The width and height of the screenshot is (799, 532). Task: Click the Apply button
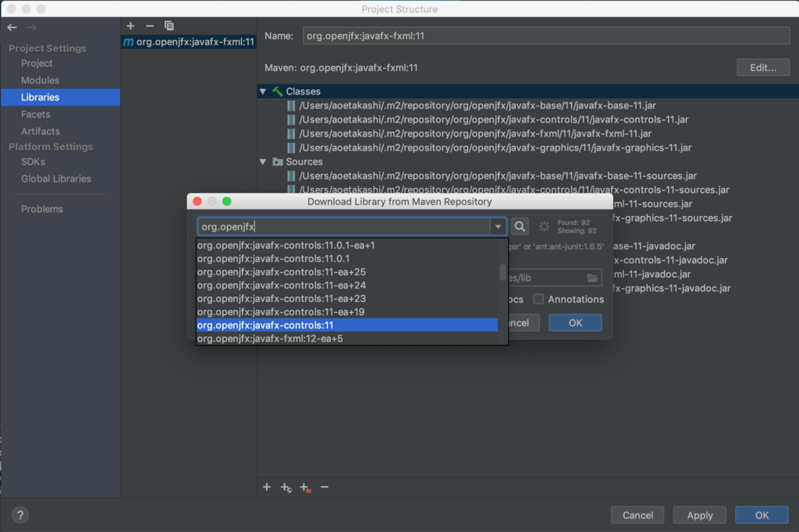click(700, 515)
